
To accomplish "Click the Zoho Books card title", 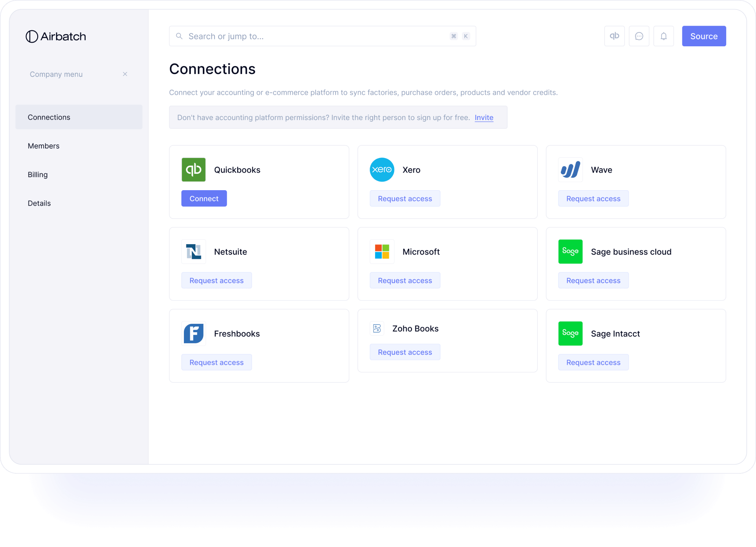I will click(415, 328).
